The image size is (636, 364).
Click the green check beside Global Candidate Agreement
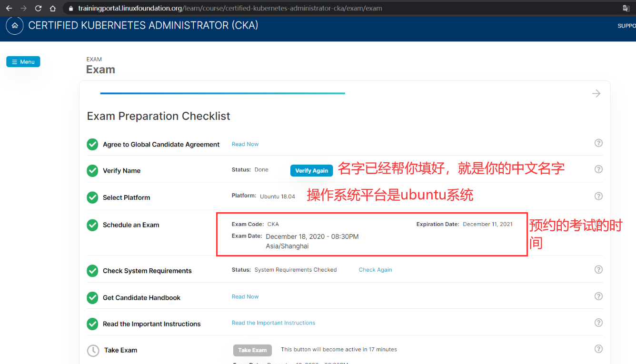pyautogui.click(x=92, y=144)
